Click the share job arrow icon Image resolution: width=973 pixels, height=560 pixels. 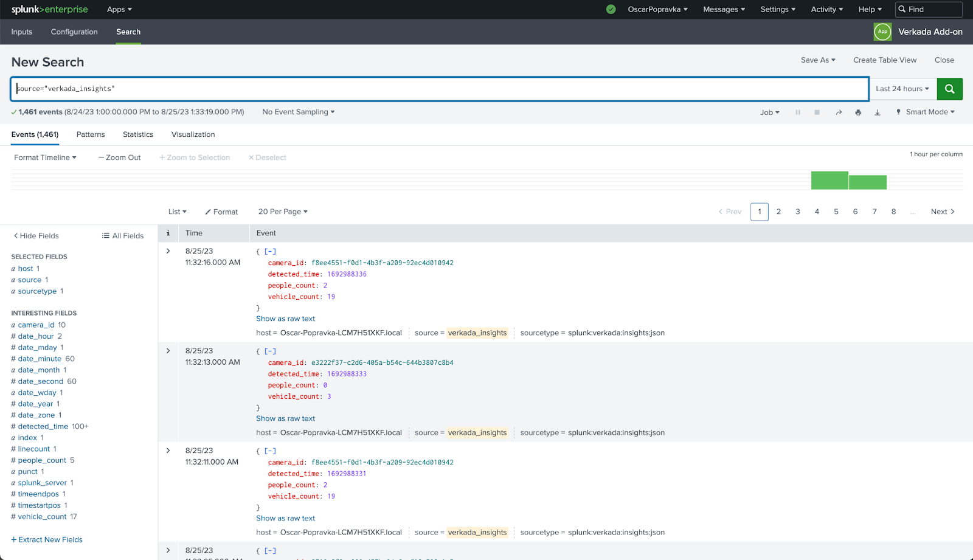coord(839,112)
